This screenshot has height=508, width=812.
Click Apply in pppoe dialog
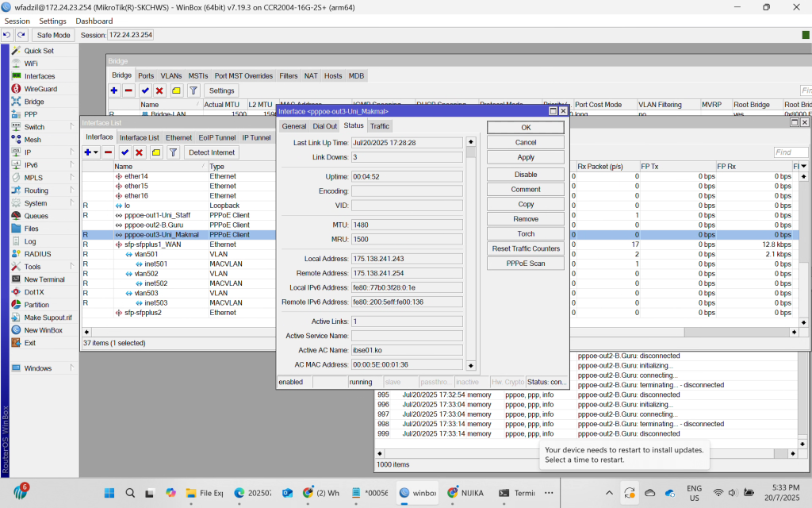click(526, 157)
